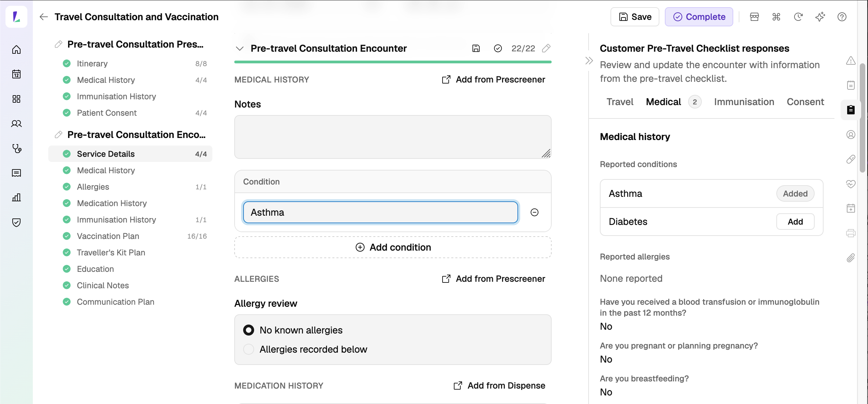Screen dimensions: 868x404
Task: Click the Notes text area
Action: tap(393, 137)
